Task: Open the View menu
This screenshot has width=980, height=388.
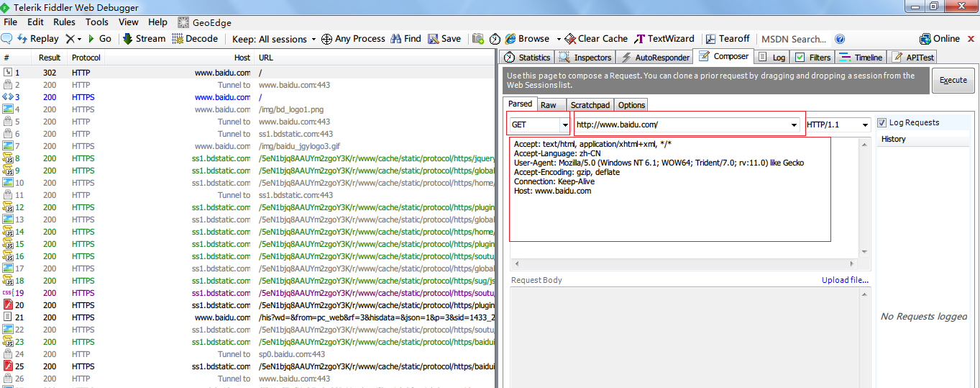Action: click(x=129, y=22)
